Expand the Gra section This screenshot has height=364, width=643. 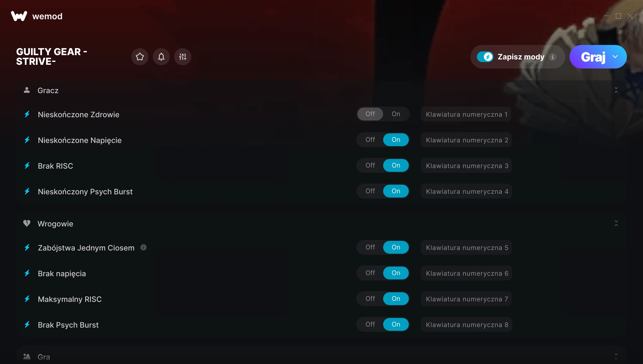click(x=616, y=357)
